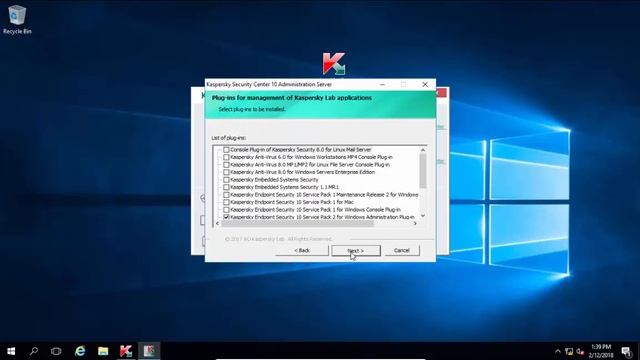The image size is (640, 360).
Task: Select 'Kaspersky Embedded Systems Security 1.1 MR1' text
Action: click(284, 187)
